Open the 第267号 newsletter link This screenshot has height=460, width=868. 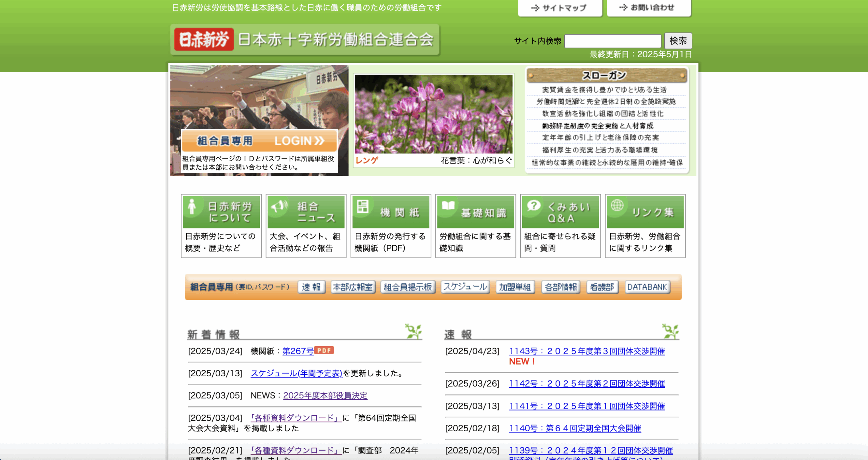(298, 351)
